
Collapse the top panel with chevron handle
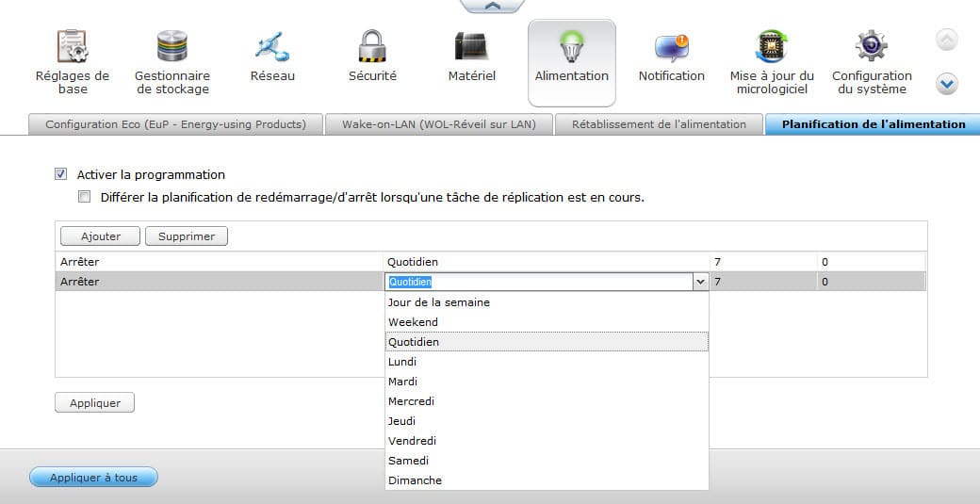tap(493, 6)
